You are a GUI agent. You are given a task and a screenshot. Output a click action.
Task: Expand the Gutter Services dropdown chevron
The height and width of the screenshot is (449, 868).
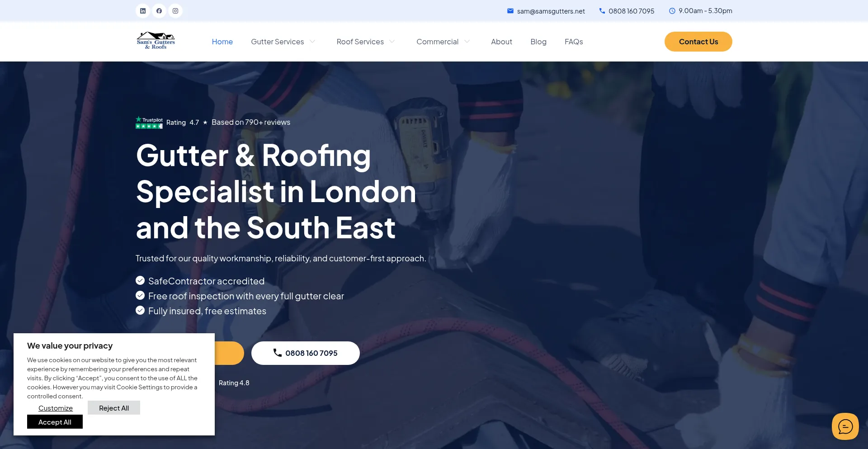312,42
